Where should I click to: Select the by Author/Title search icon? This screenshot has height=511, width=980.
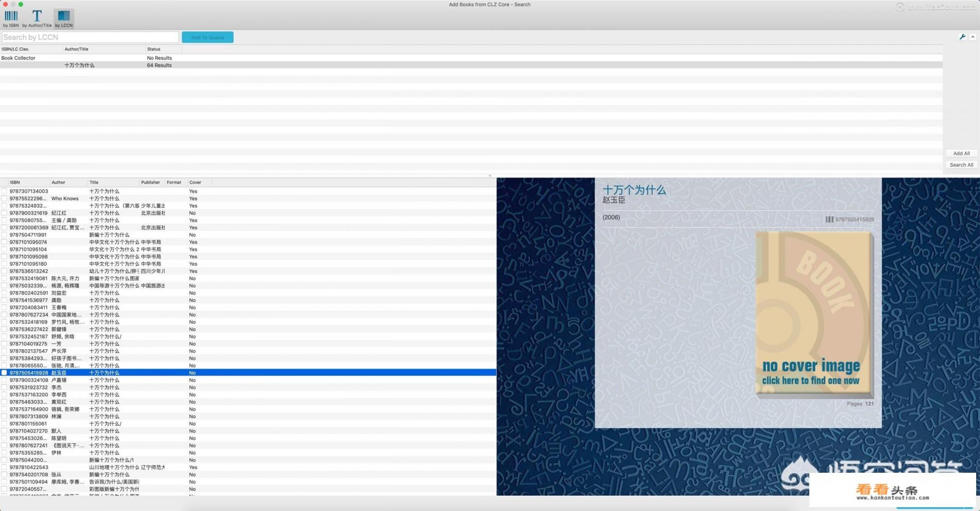click(x=37, y=17)
